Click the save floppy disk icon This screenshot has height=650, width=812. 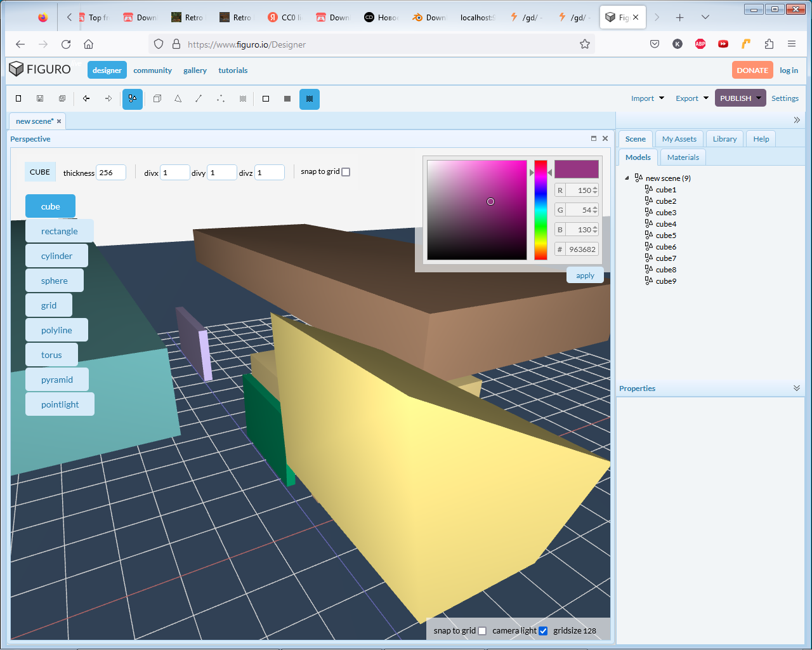(x=40, y=98)
